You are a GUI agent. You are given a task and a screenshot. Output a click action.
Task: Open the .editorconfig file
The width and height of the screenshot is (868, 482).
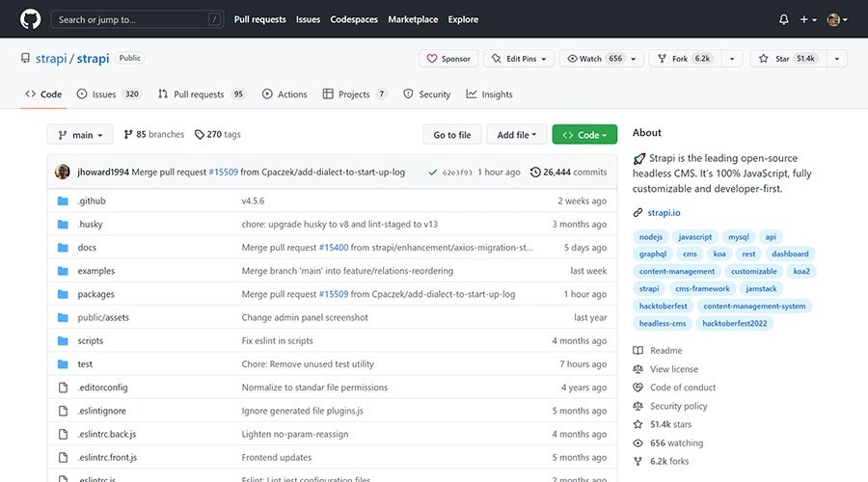point(102,388)
